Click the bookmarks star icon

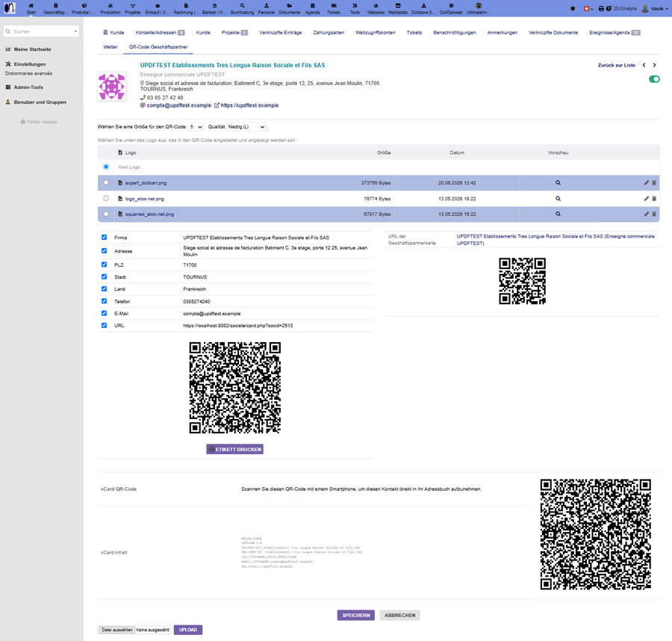click(573, 8)
